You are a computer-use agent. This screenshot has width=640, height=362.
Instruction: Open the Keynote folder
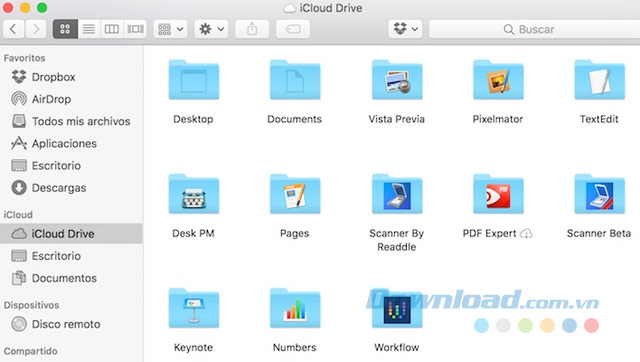(194, 309)
